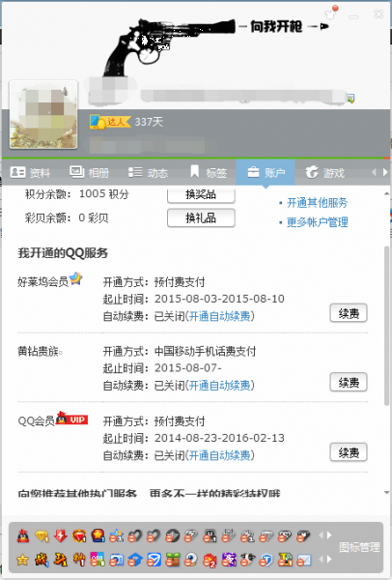Click the QQ会员 VIP badge
Screen dimensions: 392x580
tap(72, 418)
